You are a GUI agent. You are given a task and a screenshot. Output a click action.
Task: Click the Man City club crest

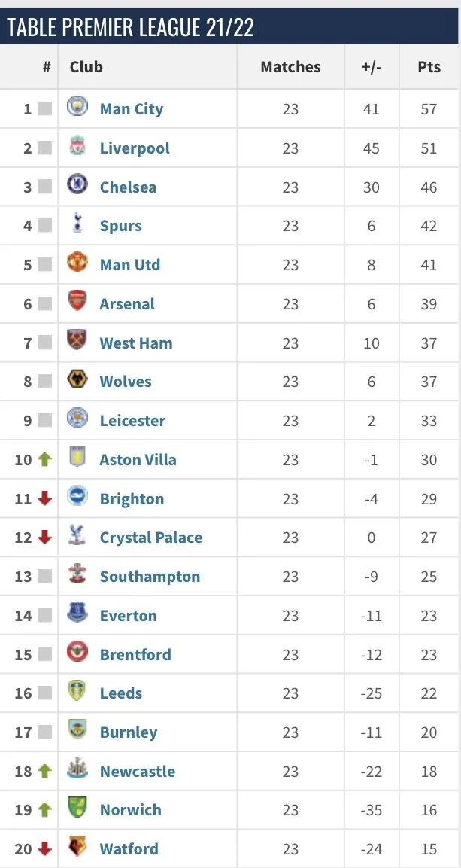tap(77, 108)
